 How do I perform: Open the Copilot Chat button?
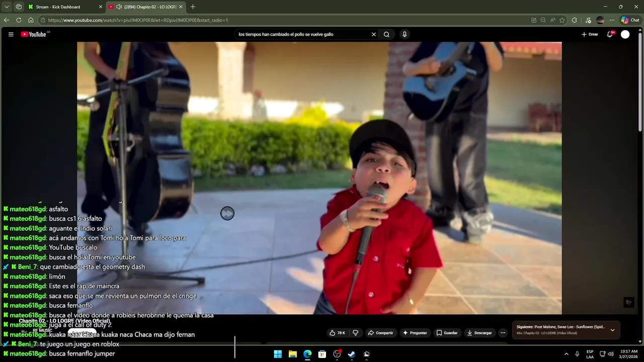pyautogui.click(x=630, y=20)
